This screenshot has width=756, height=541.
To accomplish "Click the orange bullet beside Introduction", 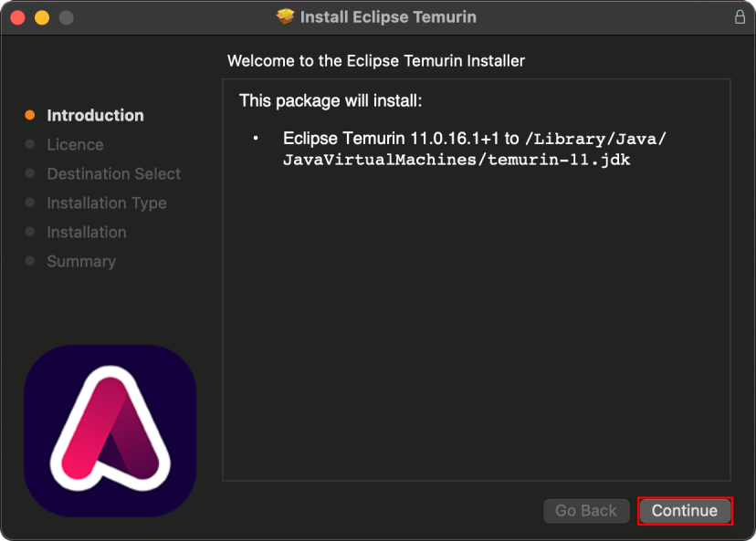I will tap(30, 115).
